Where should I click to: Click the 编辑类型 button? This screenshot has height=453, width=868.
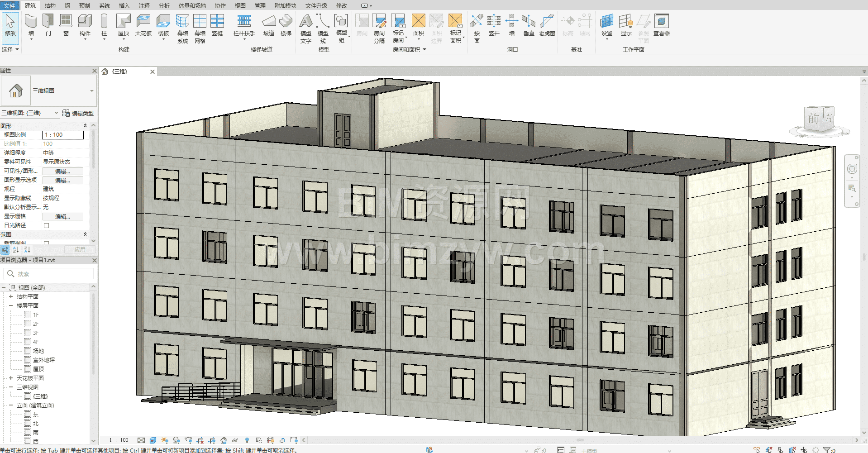coord(78,113)
